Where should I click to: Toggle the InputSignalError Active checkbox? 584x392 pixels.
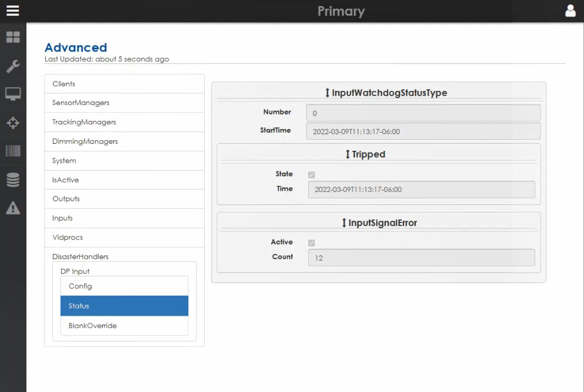tap(312, 243)
